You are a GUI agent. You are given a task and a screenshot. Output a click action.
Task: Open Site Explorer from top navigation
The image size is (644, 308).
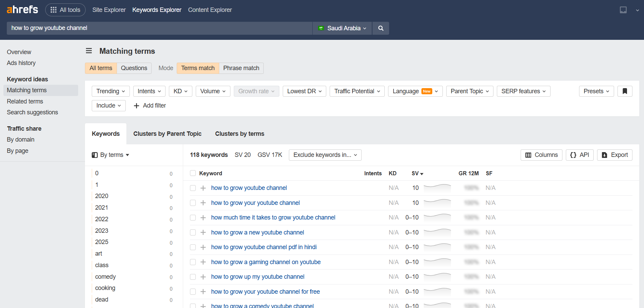[109, 10]
